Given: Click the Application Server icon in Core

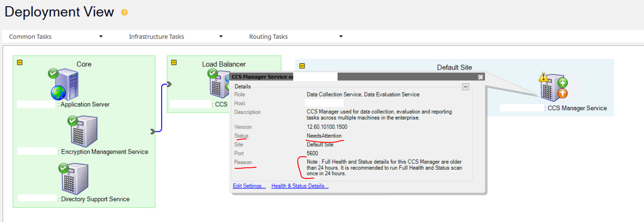Looking at the screenshot, I should pos(65,84).
